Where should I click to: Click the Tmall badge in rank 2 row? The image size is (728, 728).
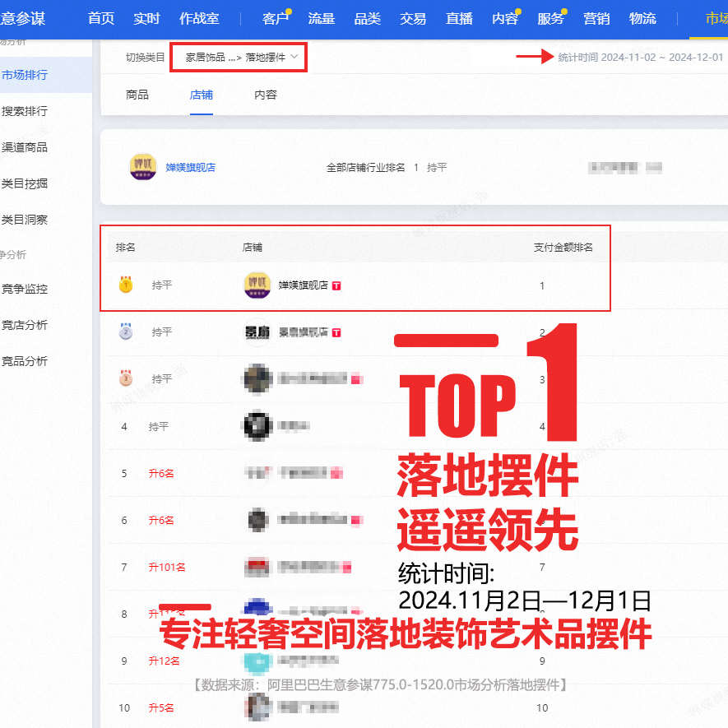336,332
